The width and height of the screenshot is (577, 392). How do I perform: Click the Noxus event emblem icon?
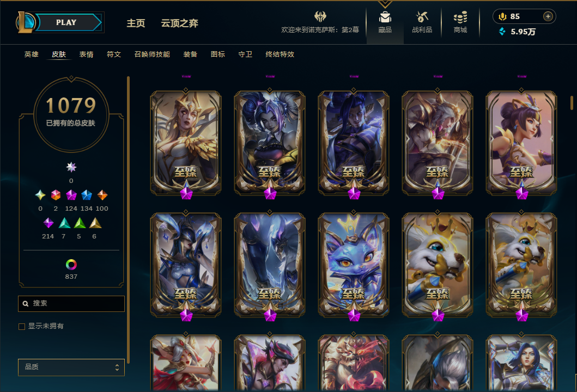tap(320, 16)
